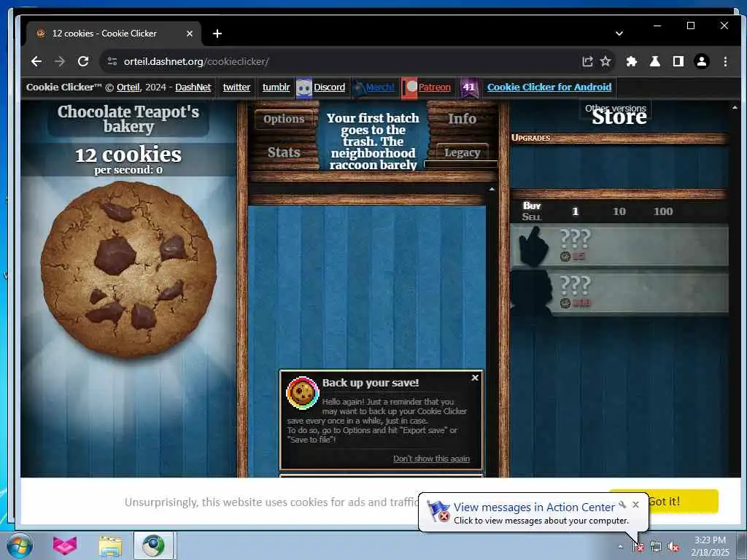Open File Explorer on taskbar
The image size is (747, 560).
coord(111,545)
